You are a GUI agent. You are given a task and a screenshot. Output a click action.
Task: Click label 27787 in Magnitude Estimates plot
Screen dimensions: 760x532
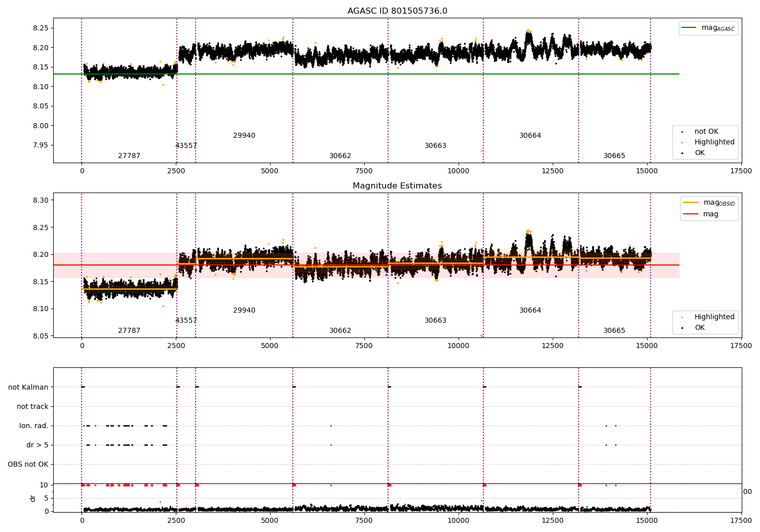tap(129, 331)
